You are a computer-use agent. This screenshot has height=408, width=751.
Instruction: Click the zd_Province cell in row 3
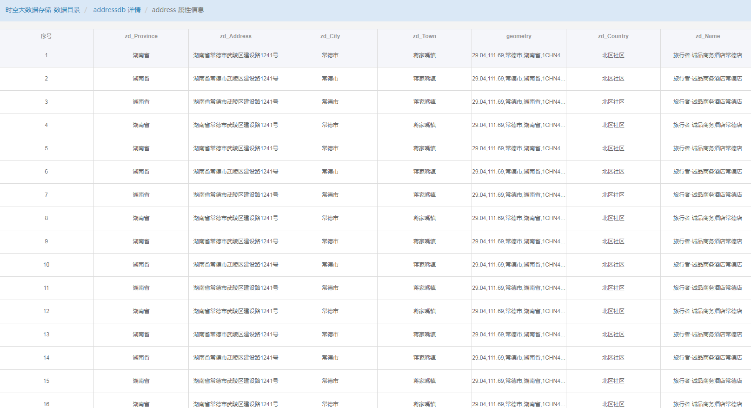pos(141,102)
